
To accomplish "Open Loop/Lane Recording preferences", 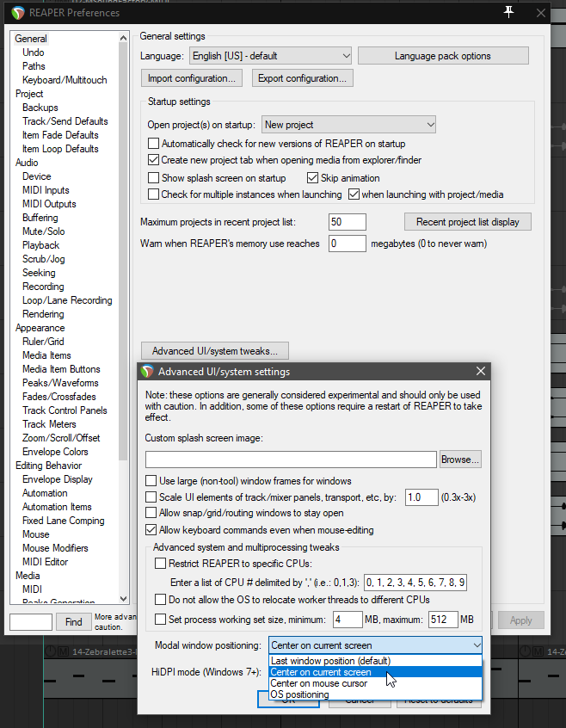I will [x=67, y=300].
